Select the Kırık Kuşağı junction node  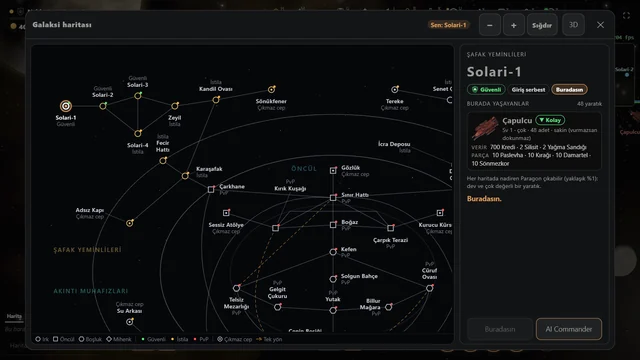(276, 228)
